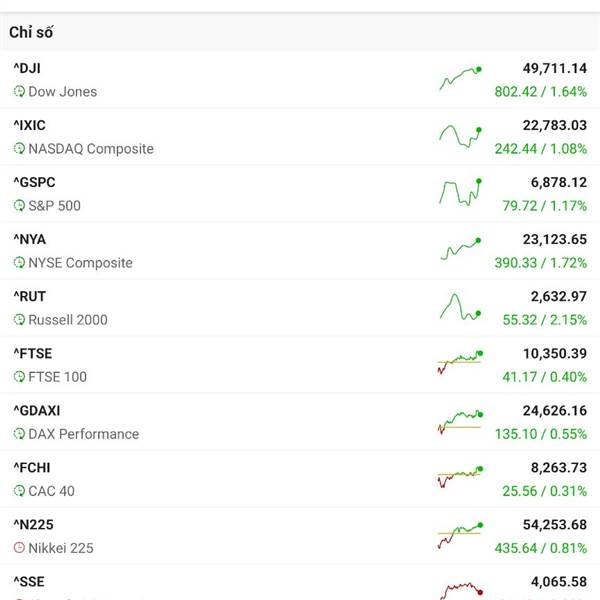Click the NYSE Composite clock icon
The height and width of the screenshot is (600, 600).
pos(19,263)
